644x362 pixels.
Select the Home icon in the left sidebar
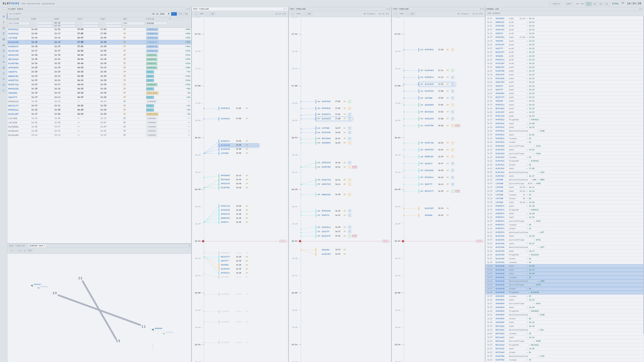click(x=4, y=16)
